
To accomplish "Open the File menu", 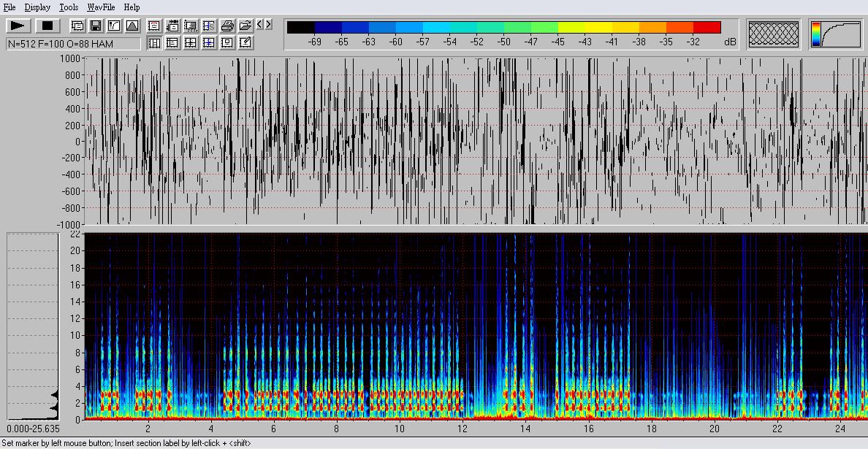I will [9, 7].
